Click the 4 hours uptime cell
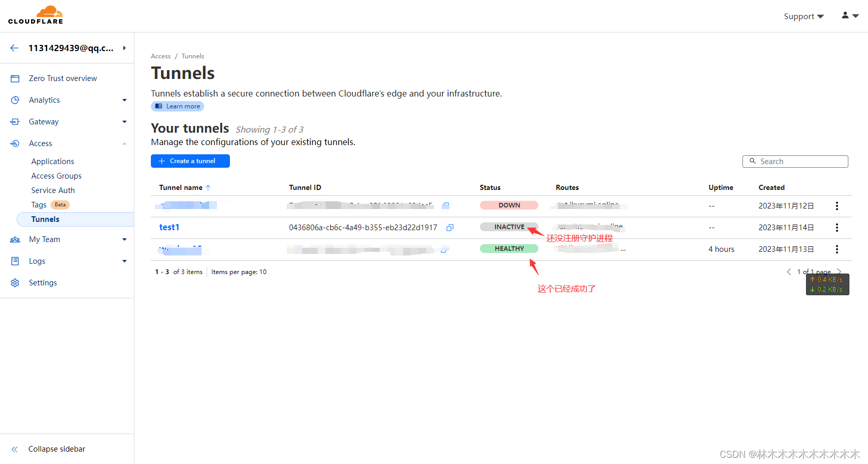 (x=721, y=249)
